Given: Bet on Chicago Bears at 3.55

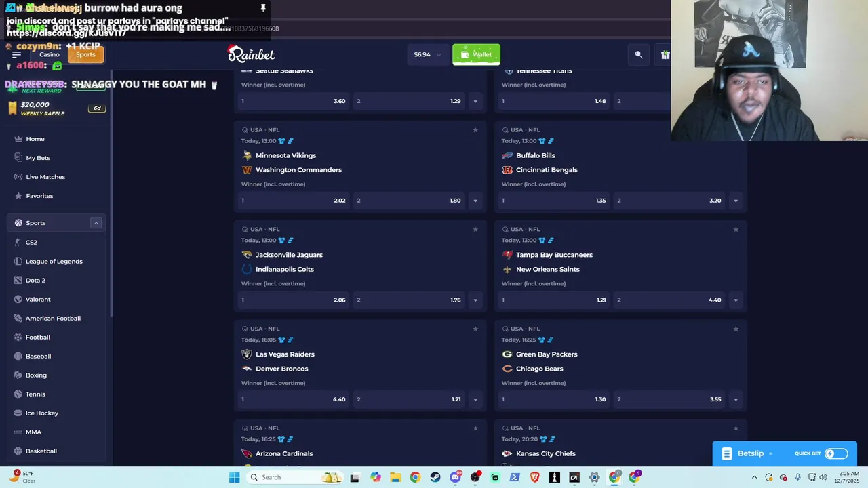Looking at the screenshot, I should click(669, 399).
